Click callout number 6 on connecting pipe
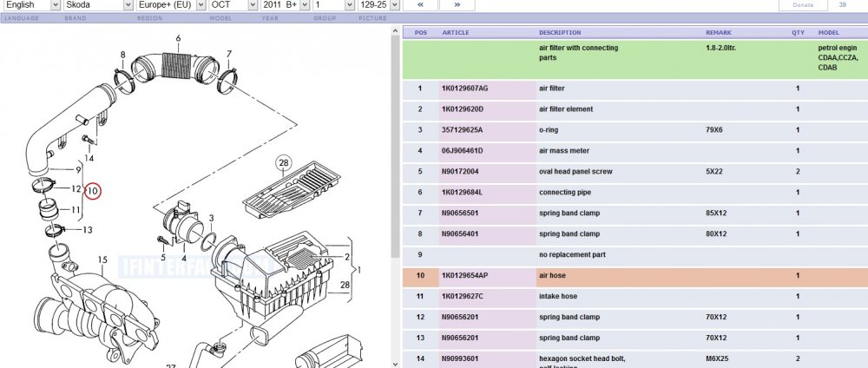The height and width of the screenshot is (368, 868). coord(178,38)
